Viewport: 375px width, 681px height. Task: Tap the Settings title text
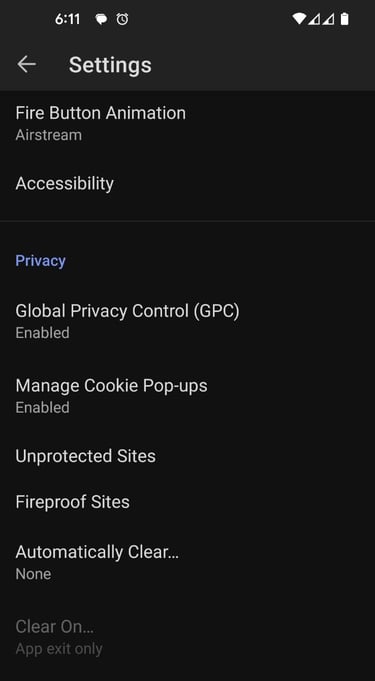pos(110,65)
